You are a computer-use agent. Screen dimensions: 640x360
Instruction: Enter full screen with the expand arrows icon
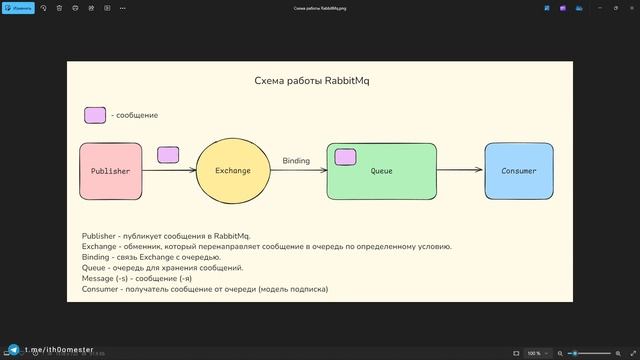pyautogui.click(x=633, y=353)
